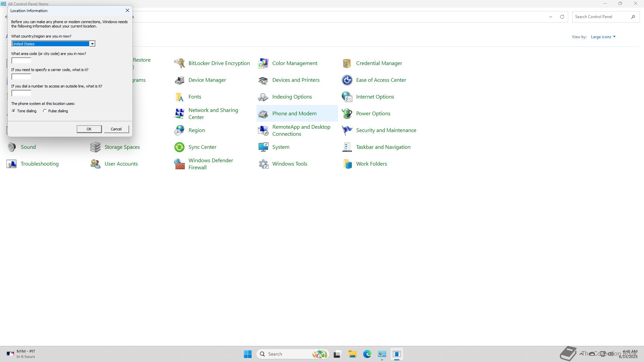Click the Power Options icon
The width and height of the screenshot is (644, 362).
click(347, 113)
